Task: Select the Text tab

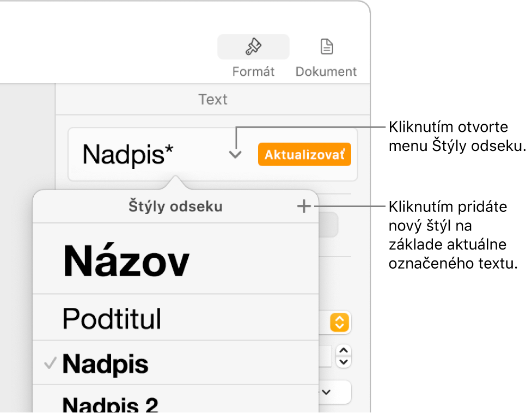Action: pos(213,99)
